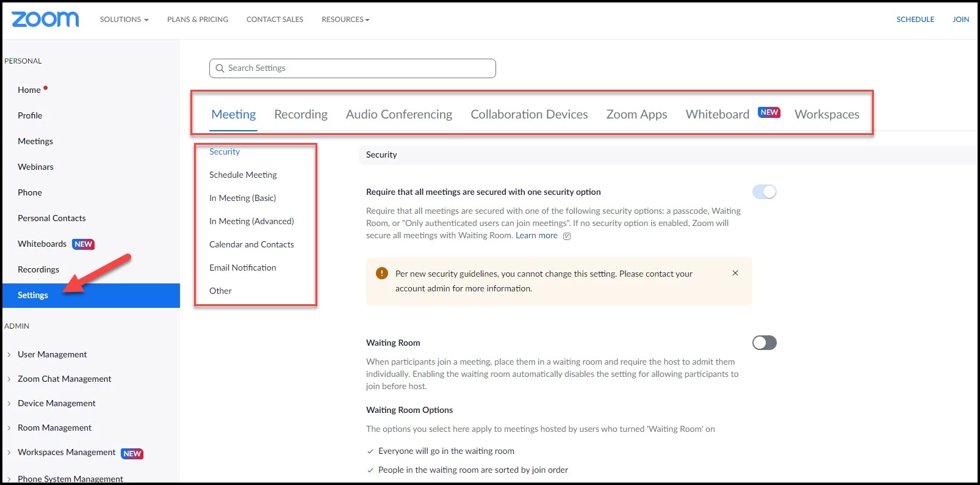This screenshot has width=980, height=485.
Task: Expand Device Management
Action: pyautogui.click(x=9, y=403)
